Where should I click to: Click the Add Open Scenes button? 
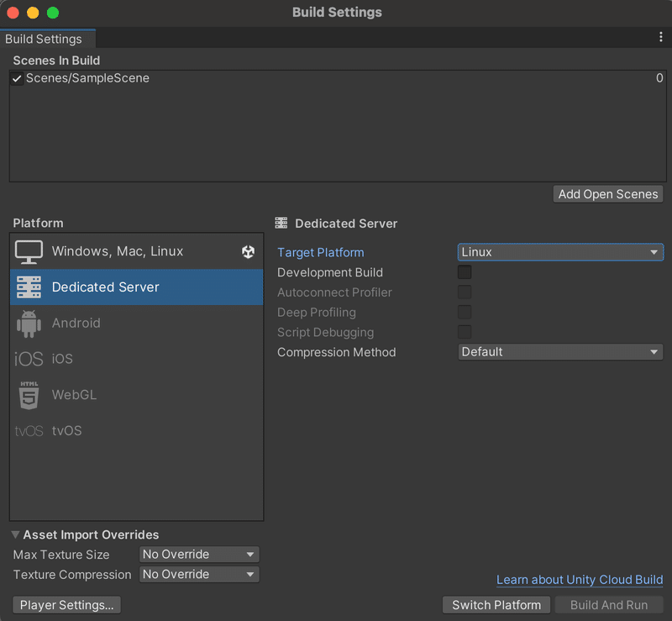point(607,194)
